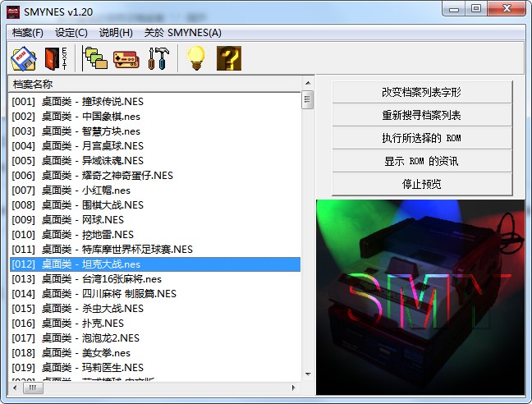Click the question mark help icon
This screenshot has width=532, height=404.
pos(229,58)
